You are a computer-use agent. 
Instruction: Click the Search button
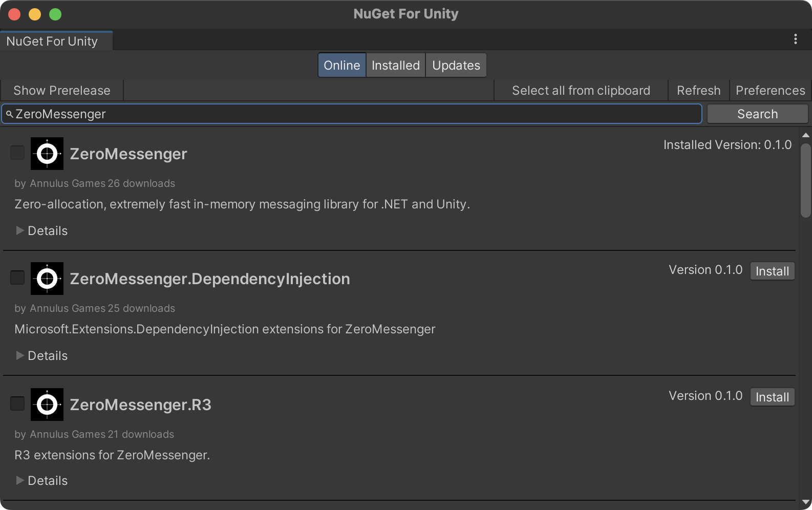[757, 114]
